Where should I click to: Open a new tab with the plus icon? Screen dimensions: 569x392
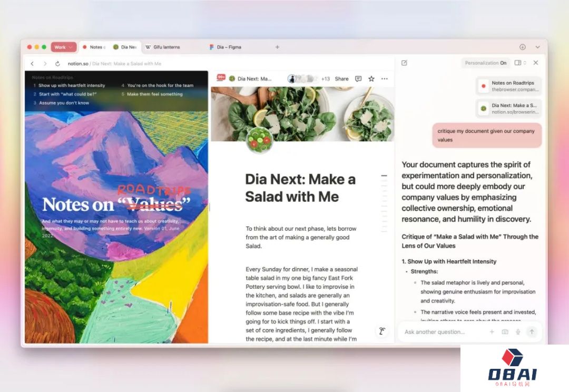click(277, 47)
